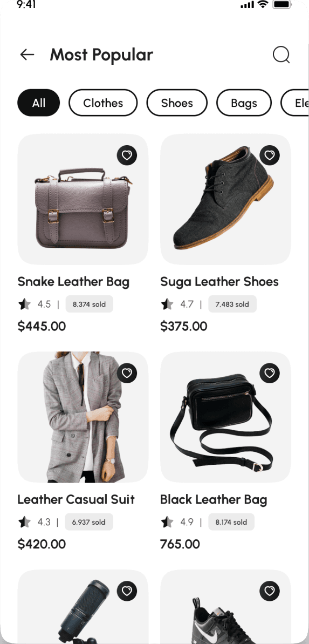Open the Snake Leather Bag product image
The height and width of the screenshot is (644, 309).
83,199
